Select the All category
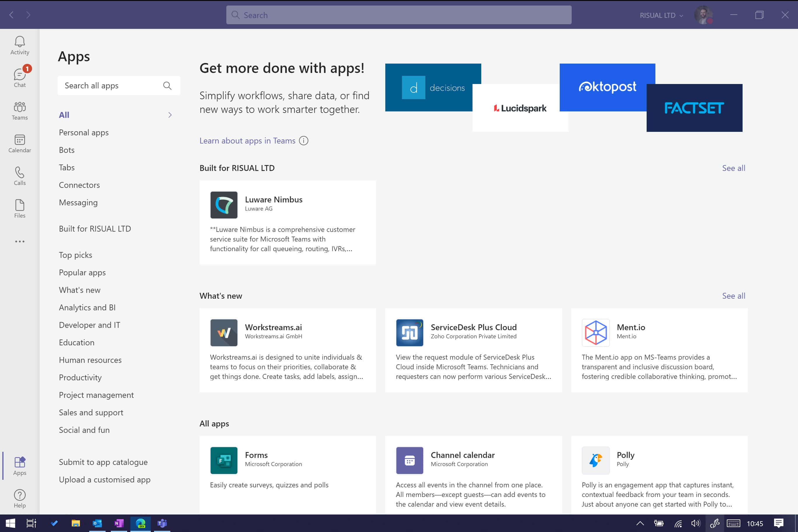Screen dimensions: 798x532 point(64,115)
